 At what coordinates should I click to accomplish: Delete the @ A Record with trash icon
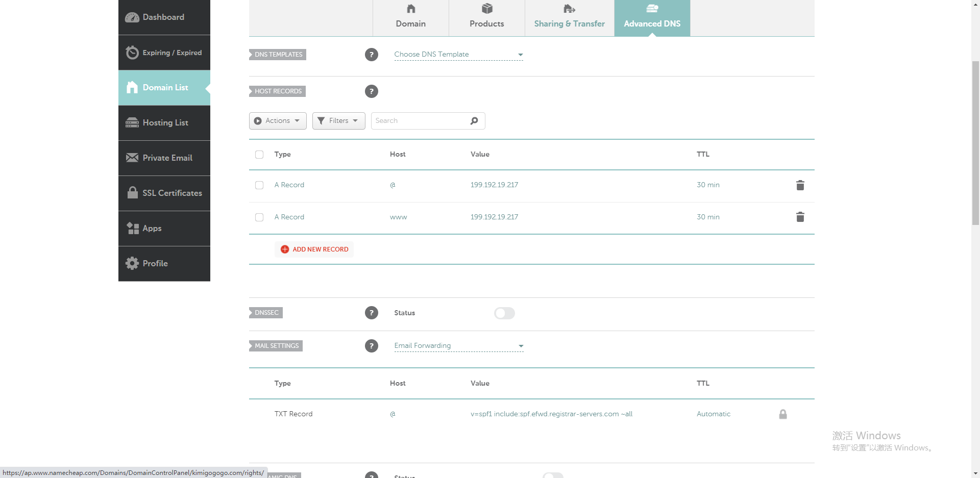coord(800,185)
